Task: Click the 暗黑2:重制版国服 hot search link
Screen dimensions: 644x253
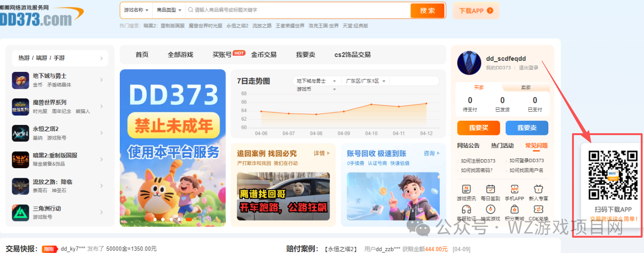Action: (164, 26)
